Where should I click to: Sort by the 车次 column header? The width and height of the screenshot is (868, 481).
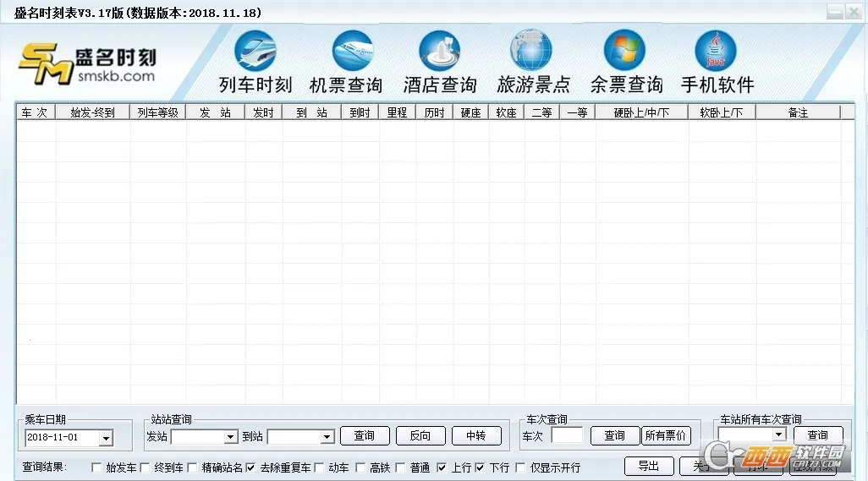[36, 112]
